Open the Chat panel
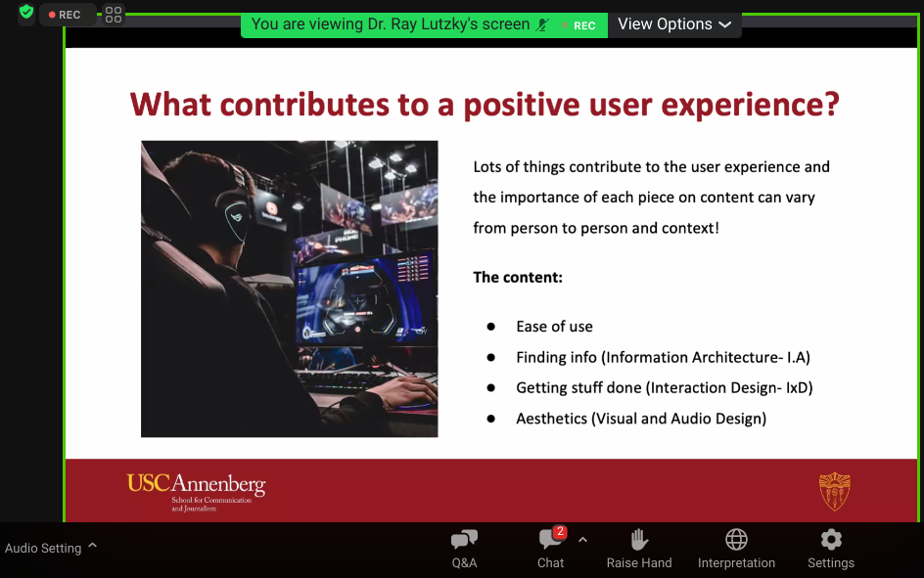Viewport: 924px width, 578px height. click(x=550, y=549)
